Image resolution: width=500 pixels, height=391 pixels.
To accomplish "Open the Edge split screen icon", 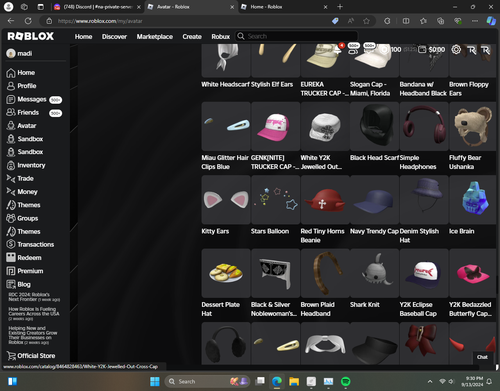I will pos(406,21).
